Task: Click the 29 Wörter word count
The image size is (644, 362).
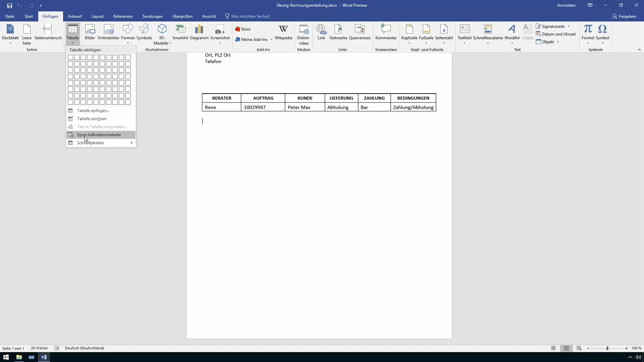Action: pyautogui.click(x=39, y=348)
